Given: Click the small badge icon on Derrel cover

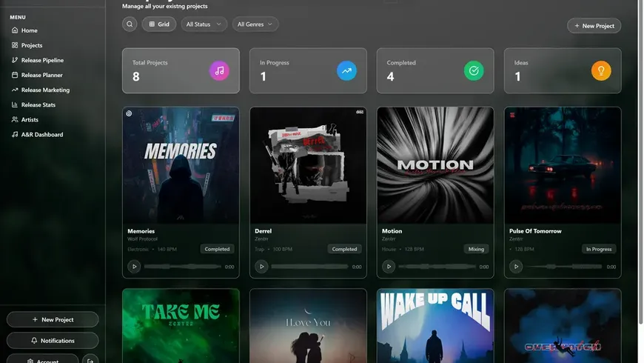Looking at the screenshot, I should [360, 112].
